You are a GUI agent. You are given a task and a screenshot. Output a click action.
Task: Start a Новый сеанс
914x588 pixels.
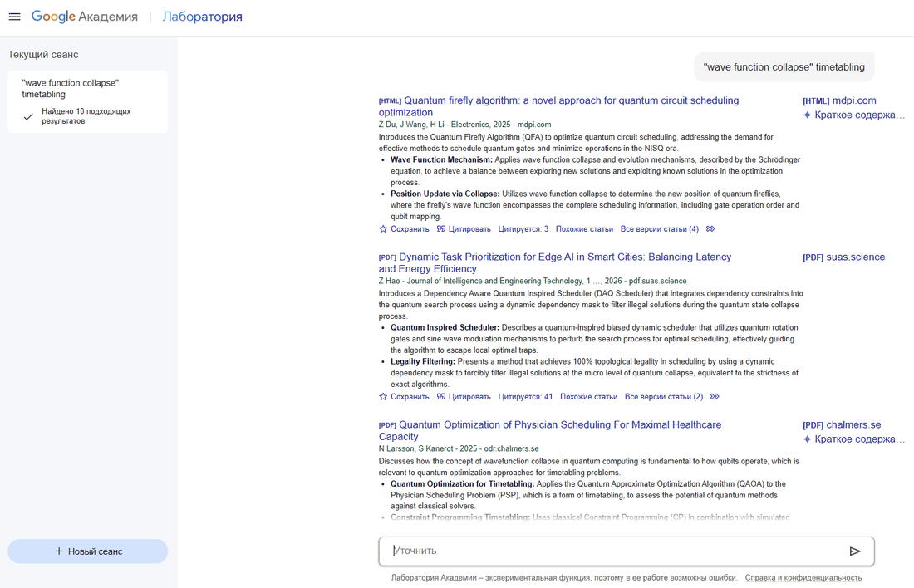[x=87, y=551]
